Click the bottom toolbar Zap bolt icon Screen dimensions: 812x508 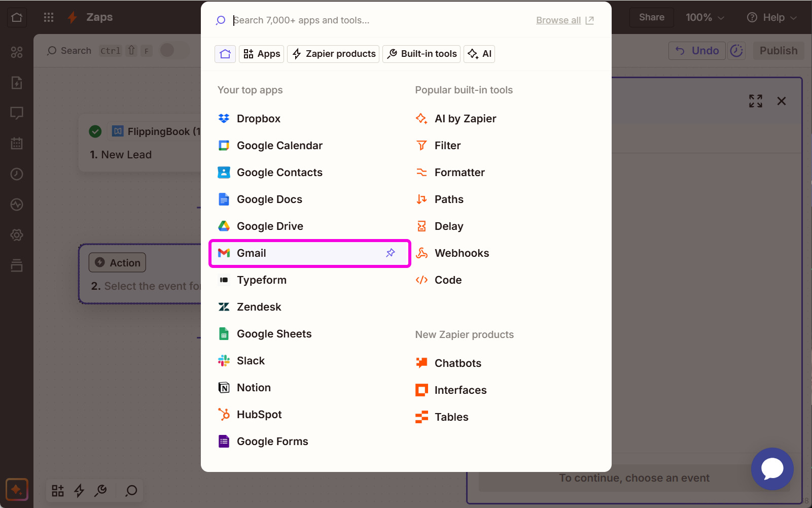click(x=79, y=491)
